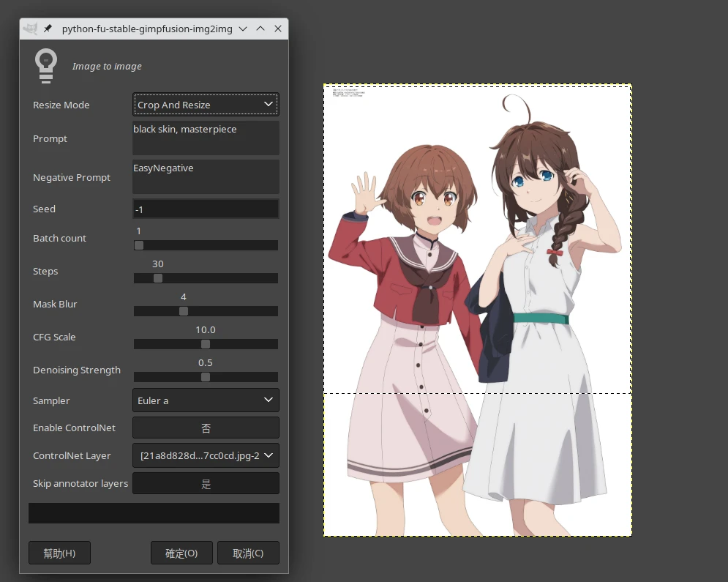Click the pin icon in the title bar
This screenshot has height=582, width=728.
pyautogui.click(x=48, y=29)
